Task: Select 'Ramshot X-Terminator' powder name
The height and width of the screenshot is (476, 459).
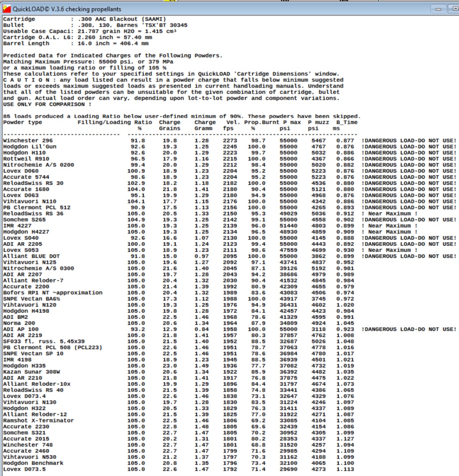Action: (39, 421)
